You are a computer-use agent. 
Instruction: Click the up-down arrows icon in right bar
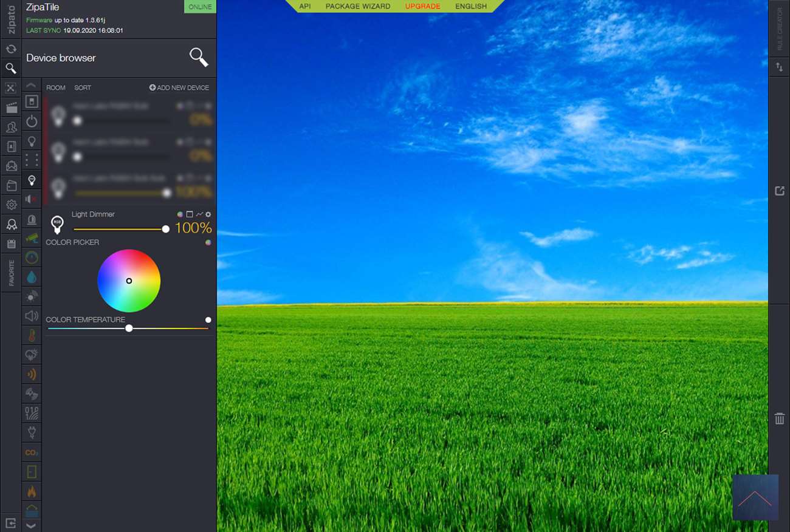(779, 67)
